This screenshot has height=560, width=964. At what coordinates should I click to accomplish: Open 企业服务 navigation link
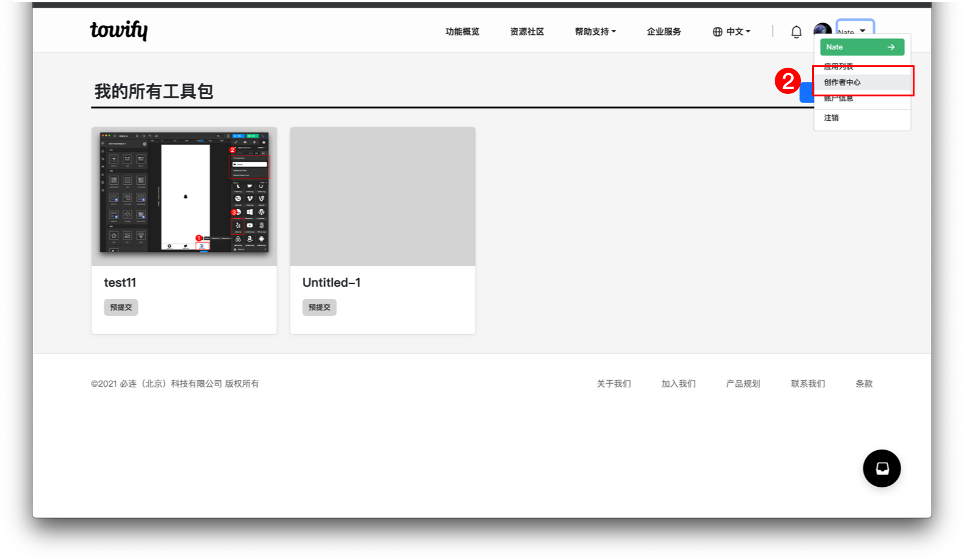tap(664, 32)
